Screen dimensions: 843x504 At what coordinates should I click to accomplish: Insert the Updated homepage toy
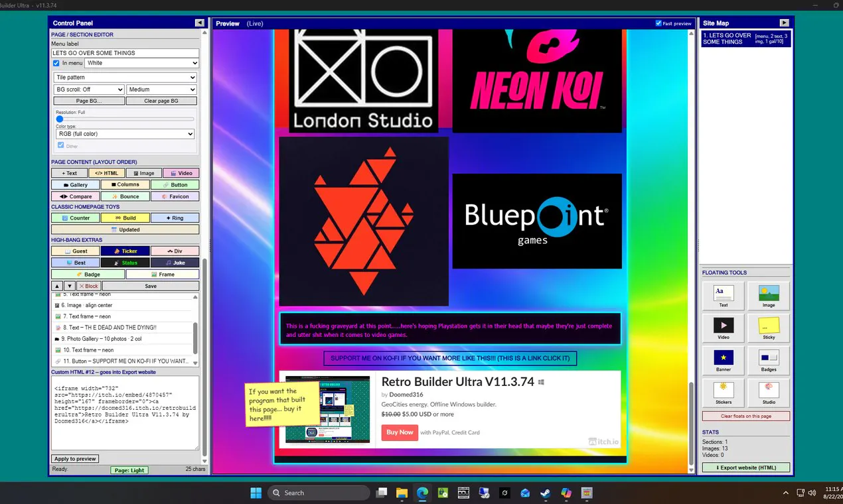pos(125,229)
